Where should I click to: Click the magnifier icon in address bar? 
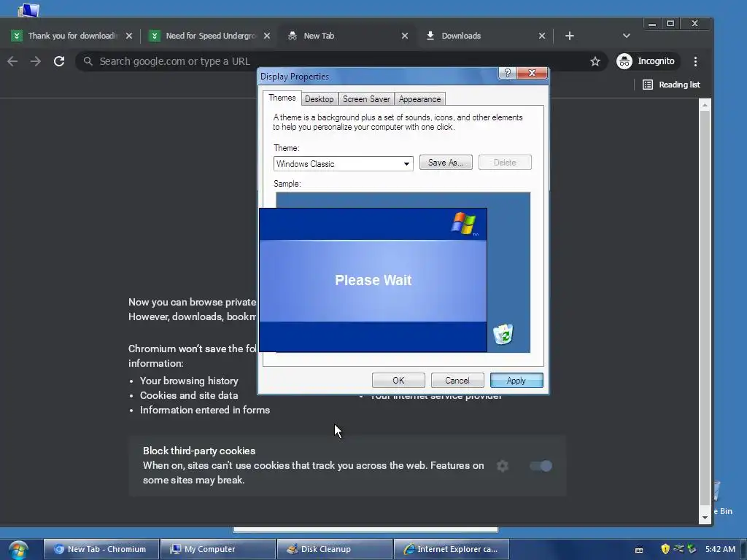coord(88,61)
